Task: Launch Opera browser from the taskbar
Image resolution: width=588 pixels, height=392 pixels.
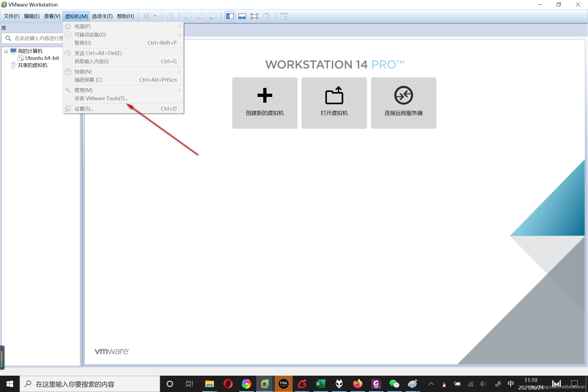Action: click(x=228, y=384)
